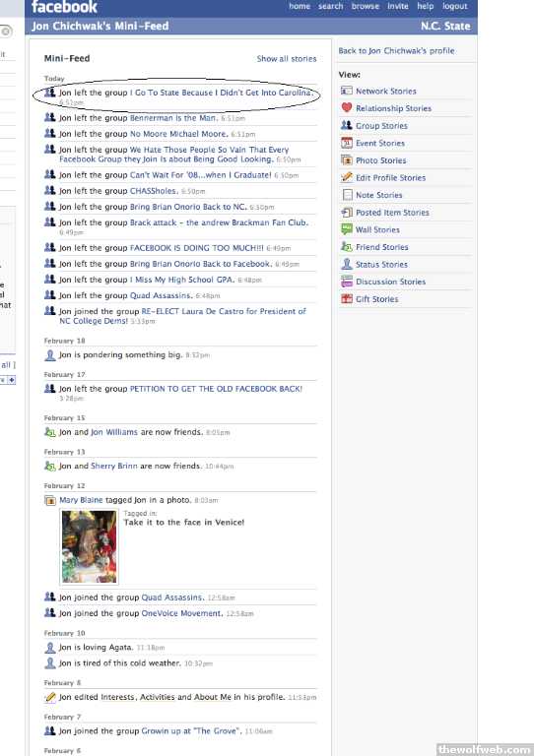
Task: Click the red heart Relationship Stories icon
Action: pyautogui.click(x=347, y=107)
